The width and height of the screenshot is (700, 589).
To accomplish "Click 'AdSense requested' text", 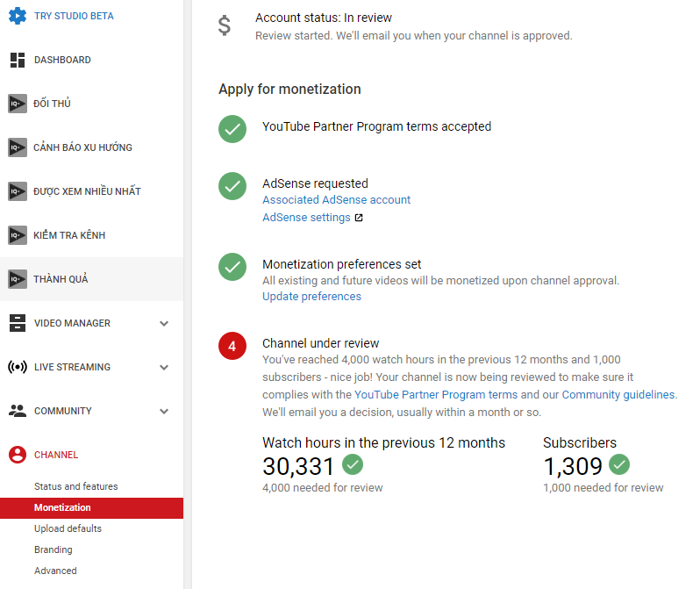I will [315, 183].
